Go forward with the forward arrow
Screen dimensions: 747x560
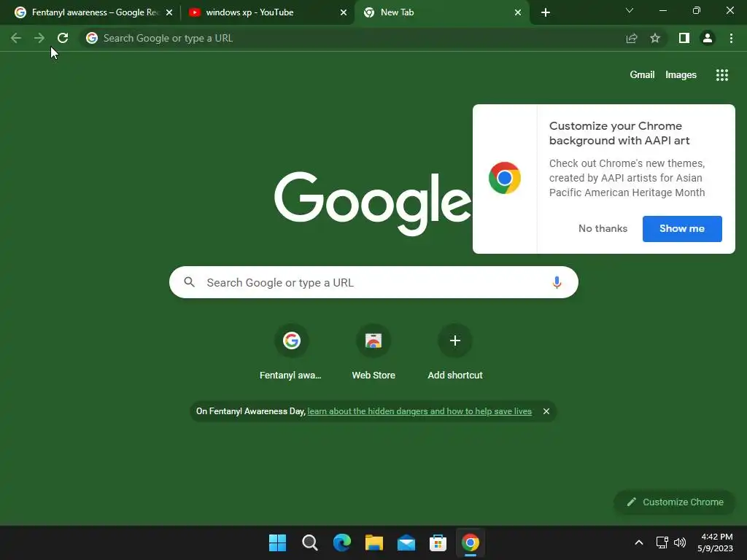39,38
